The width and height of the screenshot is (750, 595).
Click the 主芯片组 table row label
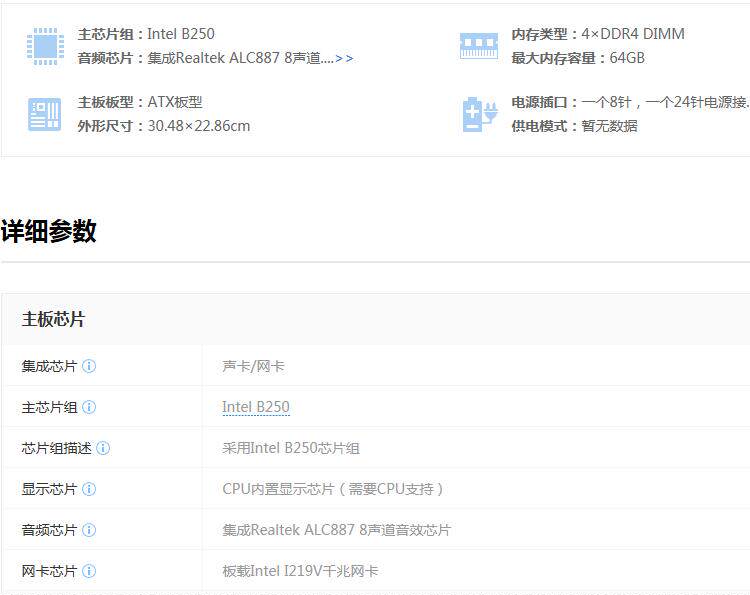click(49, 407)
